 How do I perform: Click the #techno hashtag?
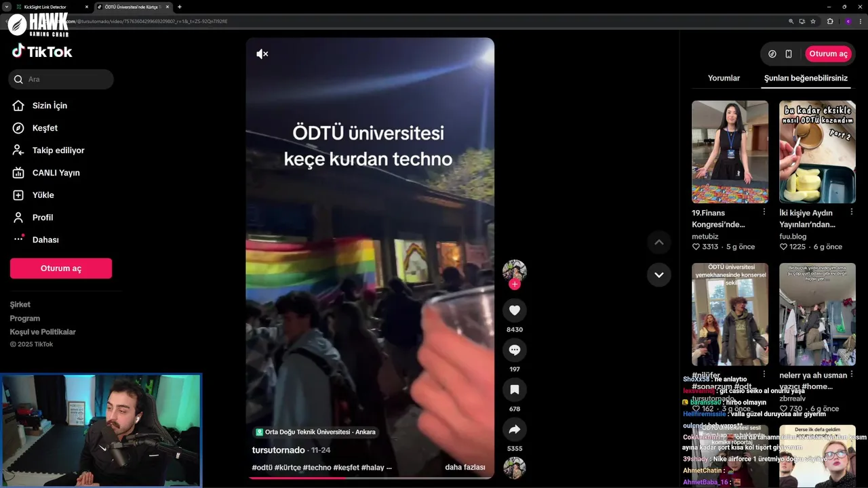(x=317, y=468)
